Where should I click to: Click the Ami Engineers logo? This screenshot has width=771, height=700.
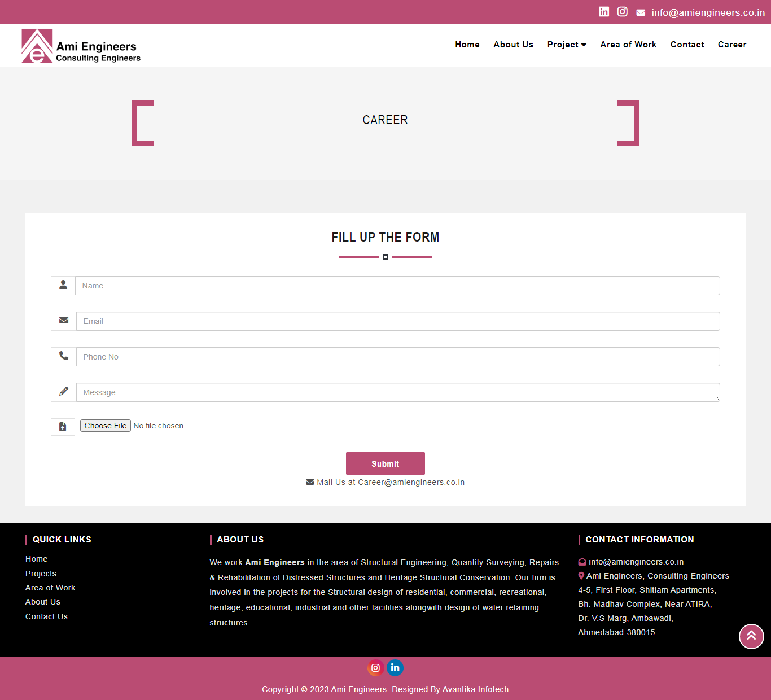click(x=81, y=46)
